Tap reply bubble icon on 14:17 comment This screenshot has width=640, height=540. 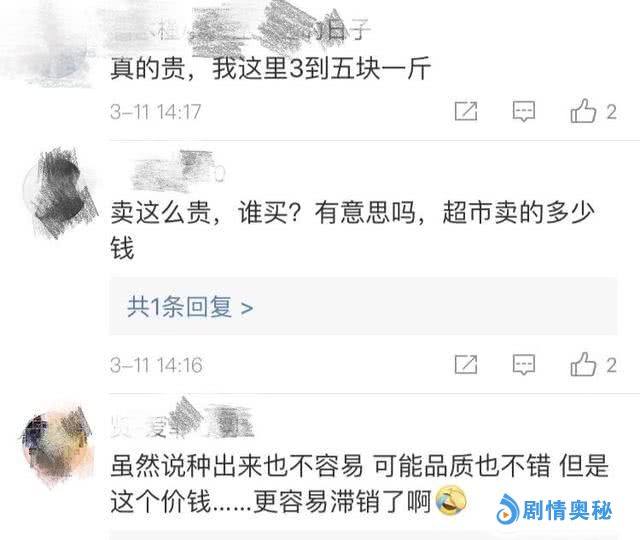[x=524, y=111]
